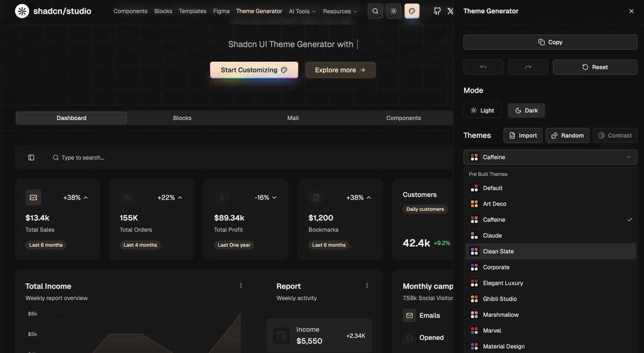644x353 pixels.
Task: Select Dark mode
Action: pos(526,111)
